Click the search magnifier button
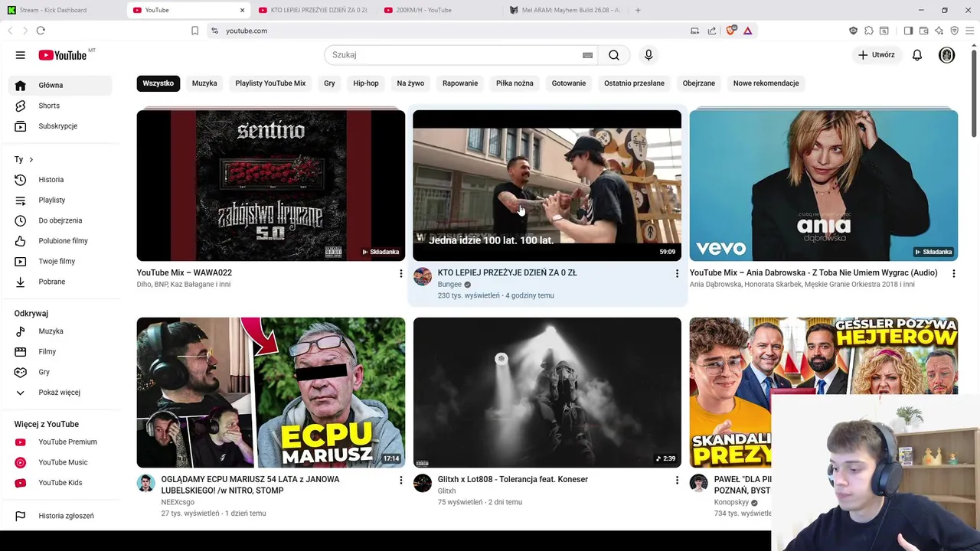980x551 pixels. (x=614, y=55)
